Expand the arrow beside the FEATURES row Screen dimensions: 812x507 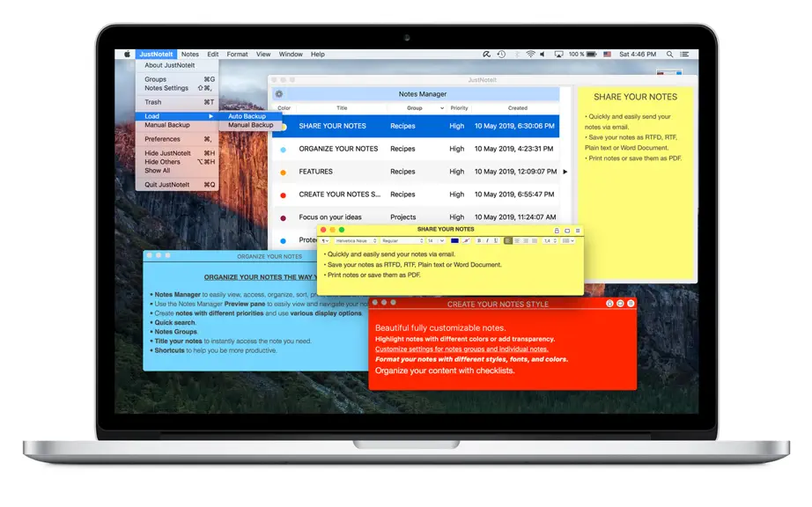[565, 172]
